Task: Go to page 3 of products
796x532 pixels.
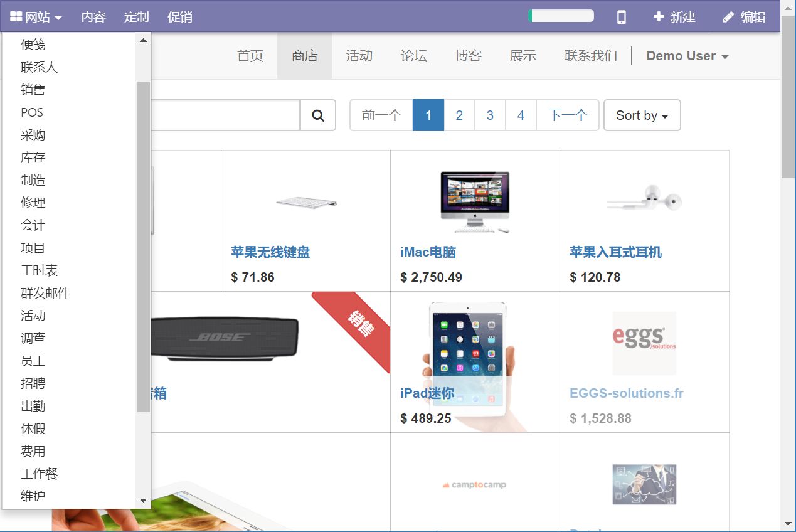Action: [x=490, y=115]
